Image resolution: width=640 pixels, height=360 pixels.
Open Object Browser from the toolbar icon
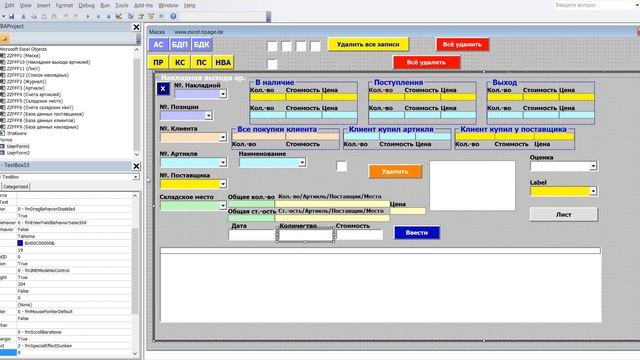[151, 16]
